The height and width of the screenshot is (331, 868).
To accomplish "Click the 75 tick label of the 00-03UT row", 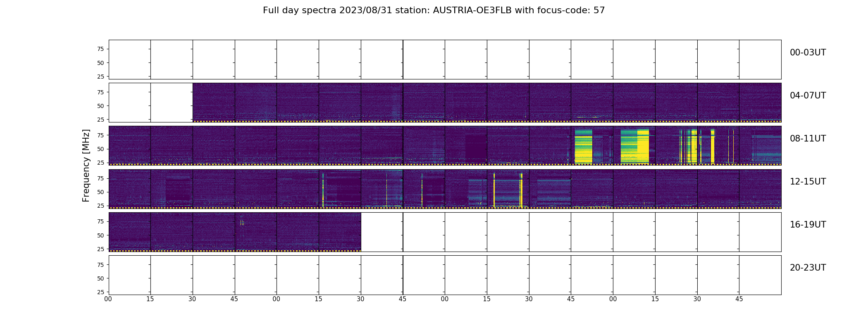I will pyautogui.click(x=100, y=49).
